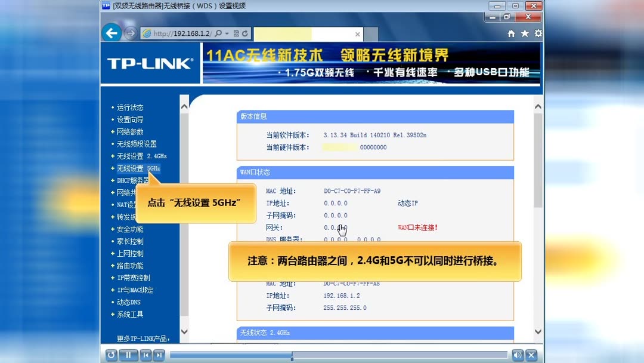Mute the video volume
The image size is (644, 363).
(x=517, y=355)
